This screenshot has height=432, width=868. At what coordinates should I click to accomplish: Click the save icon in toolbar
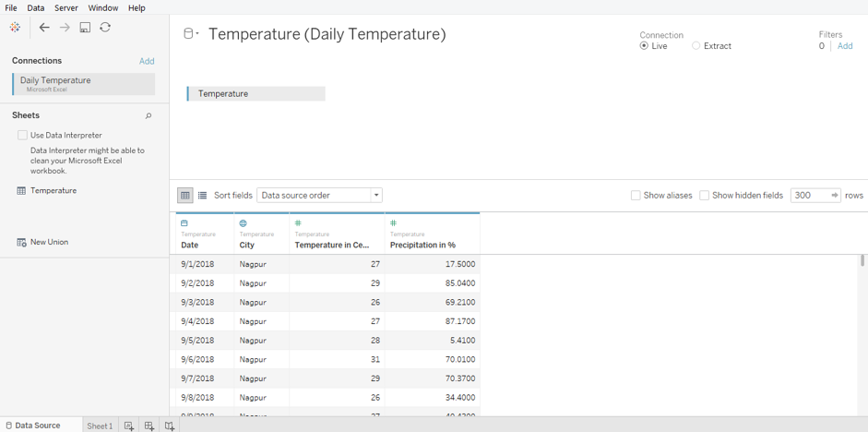tap(85, 28)
